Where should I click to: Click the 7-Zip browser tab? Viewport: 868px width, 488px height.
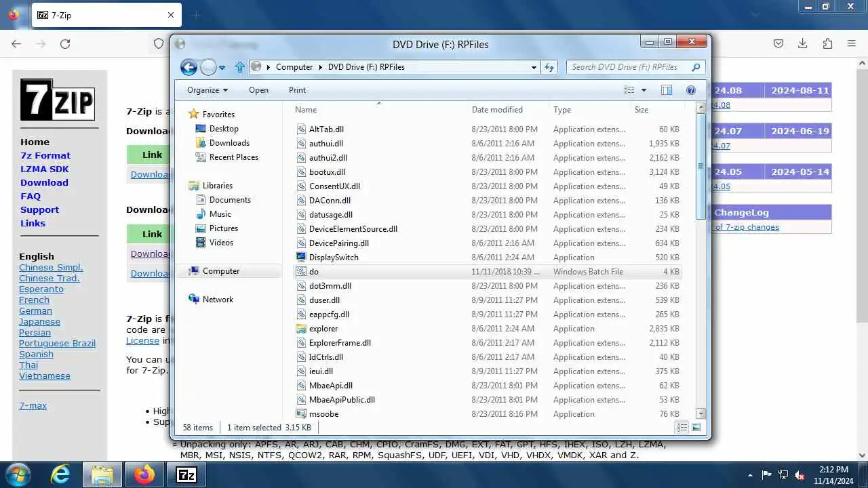coord(106,15)
